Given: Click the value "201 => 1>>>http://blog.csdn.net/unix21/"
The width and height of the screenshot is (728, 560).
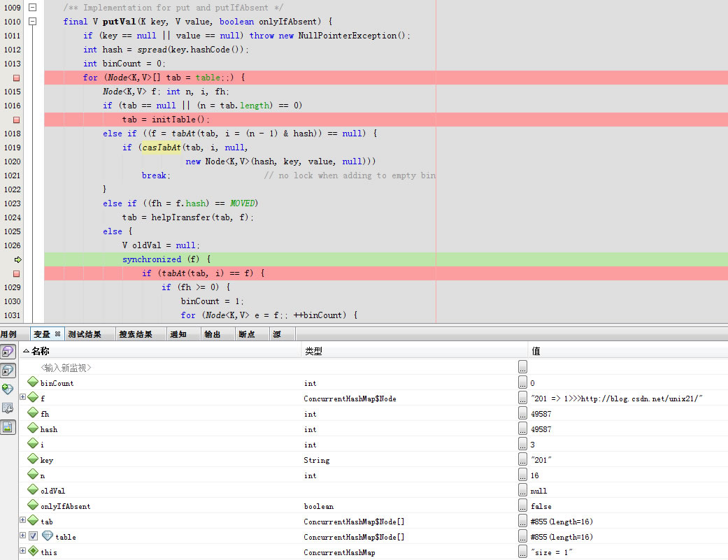Looking at the screenshot, I should tap(617, 399).
